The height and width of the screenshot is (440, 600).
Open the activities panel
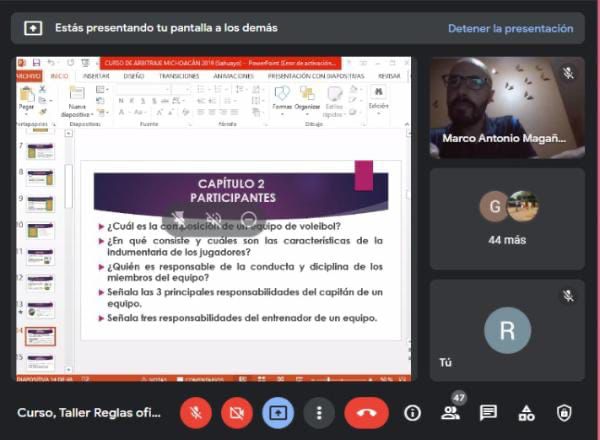pos(526,412)
